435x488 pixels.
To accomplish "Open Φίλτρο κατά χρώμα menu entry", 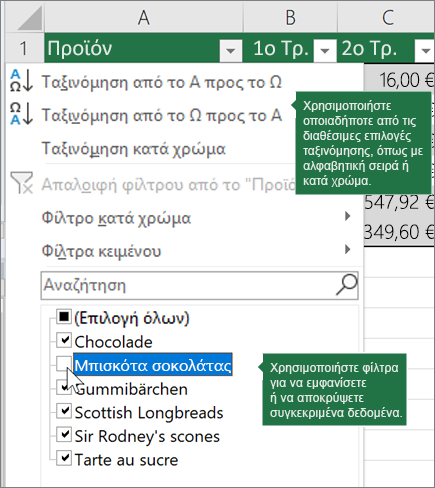I will click(x=116, y=218).
